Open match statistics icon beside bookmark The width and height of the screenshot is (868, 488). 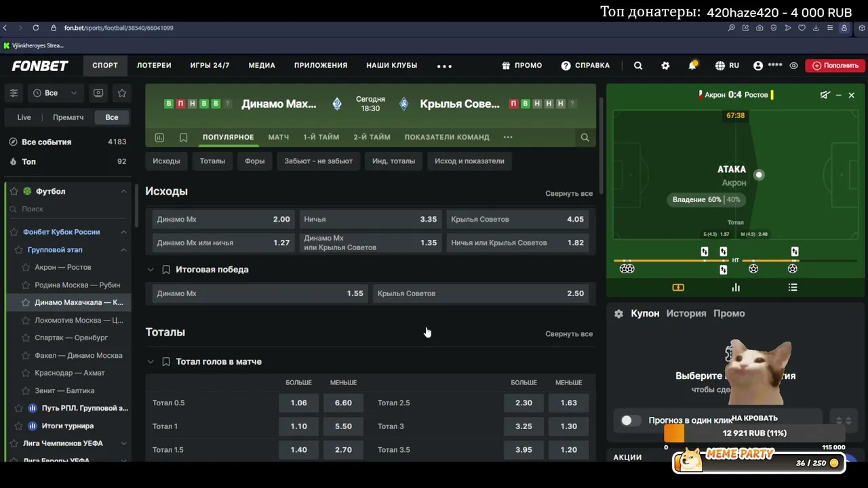click(159, 138)
